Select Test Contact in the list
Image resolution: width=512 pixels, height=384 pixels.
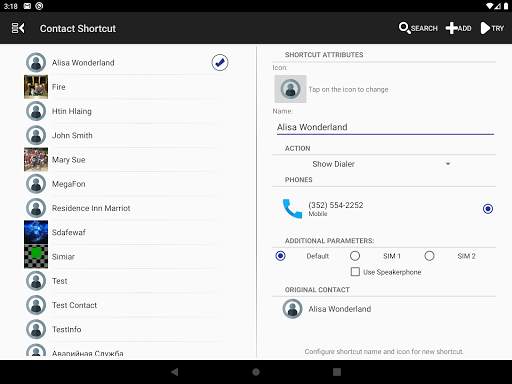(x=74, y=305)
